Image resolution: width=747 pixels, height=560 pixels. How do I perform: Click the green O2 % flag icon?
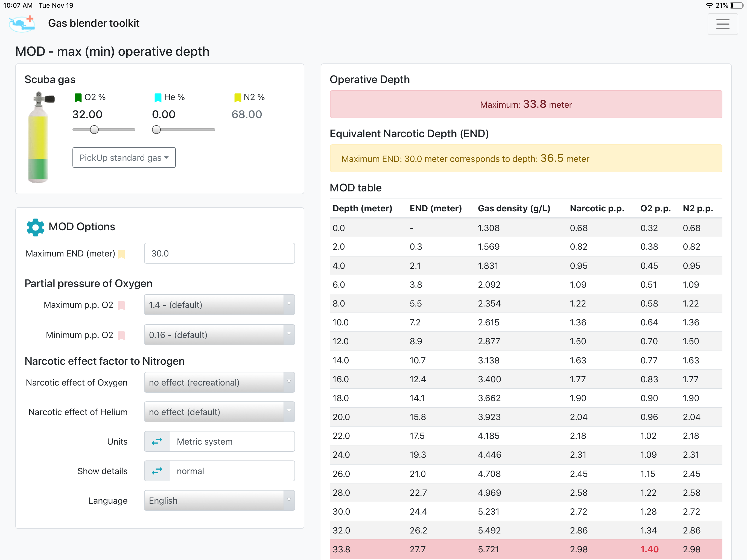pos(78,98)
